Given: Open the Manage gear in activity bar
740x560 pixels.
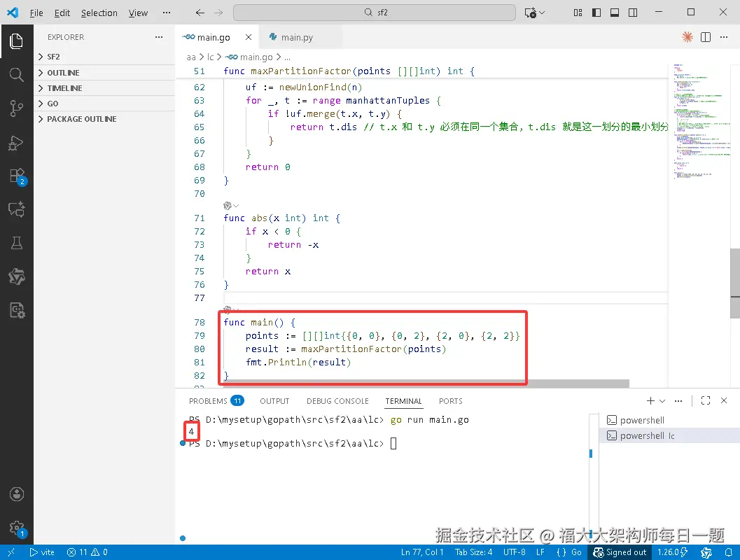Looking at the screenshot, I should point(18,528).
